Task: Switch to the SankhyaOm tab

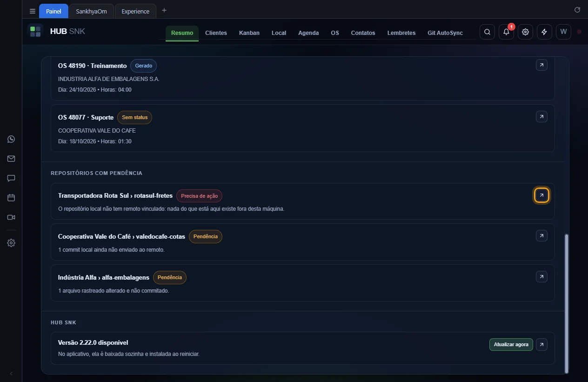Action: click(91, 11)
